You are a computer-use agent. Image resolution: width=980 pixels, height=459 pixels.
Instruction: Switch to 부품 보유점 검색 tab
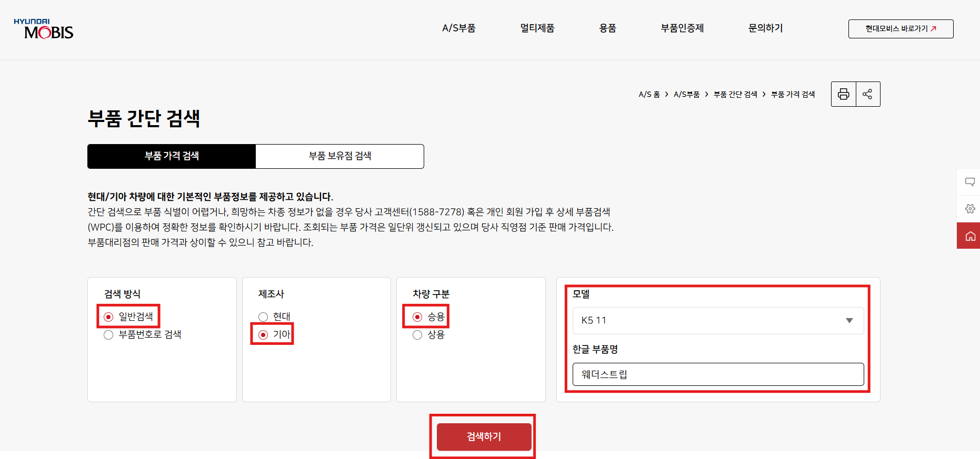tap(339, 156)
